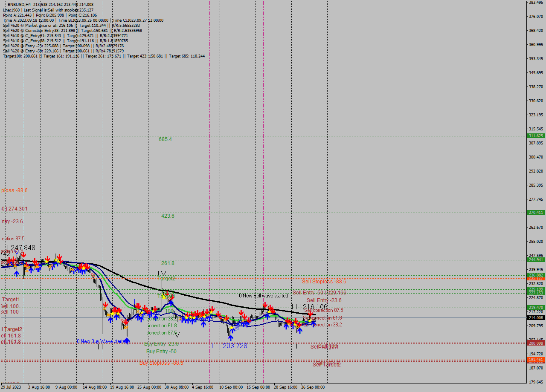Image resolution: width=546 pixels, height=392 pixels.
Task: Click the Sell Entry -50 | 229.166 annotation
Action: [x=319, y=293]
